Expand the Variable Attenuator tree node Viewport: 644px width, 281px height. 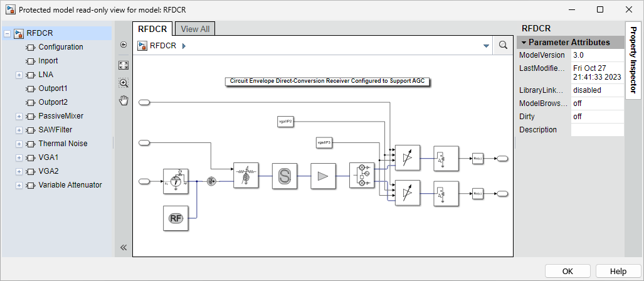pos(18,185)
